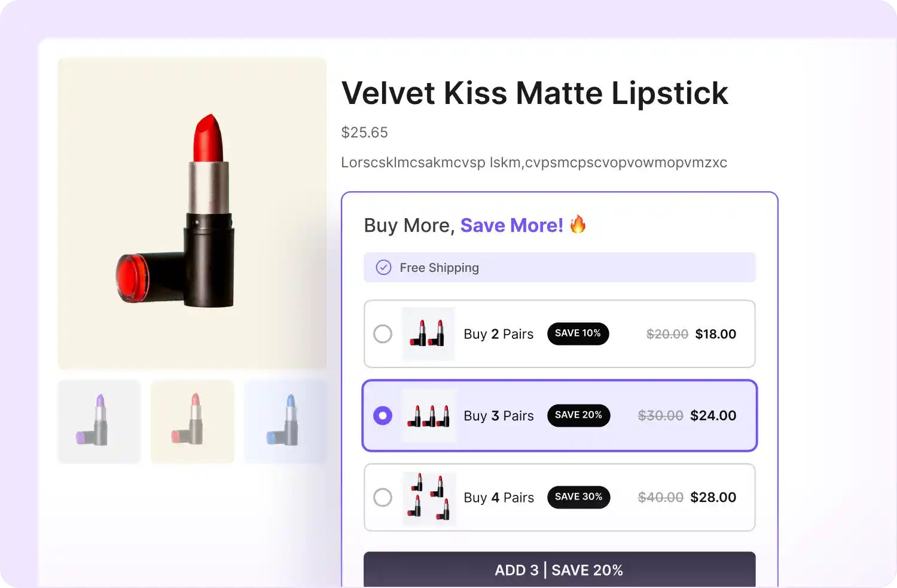The width and height of the screenshot is (897, 588).
Task: Select the Buy 2 Pairs radio button
Action: pos(383,333)
